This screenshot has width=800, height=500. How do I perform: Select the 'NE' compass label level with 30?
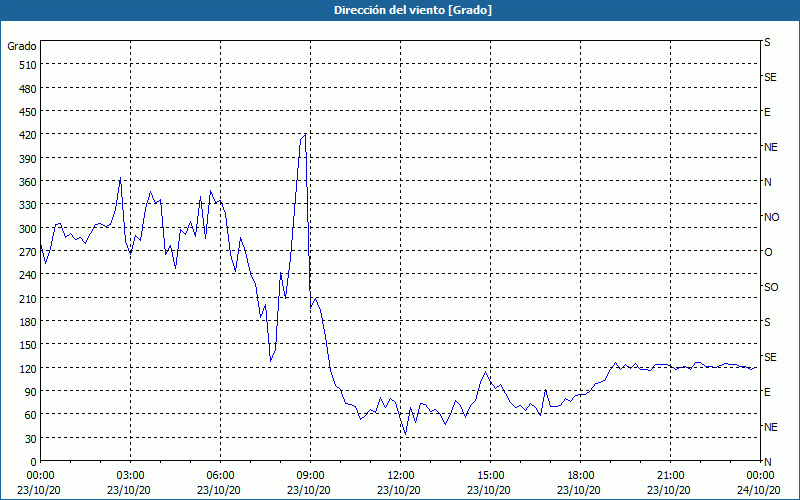click(x=770, y=427)
